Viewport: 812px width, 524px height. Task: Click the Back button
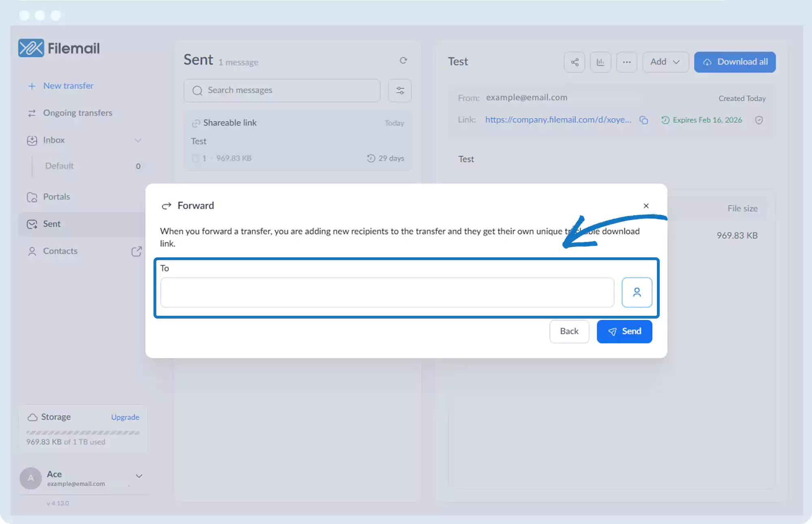[x=569, y=331]
